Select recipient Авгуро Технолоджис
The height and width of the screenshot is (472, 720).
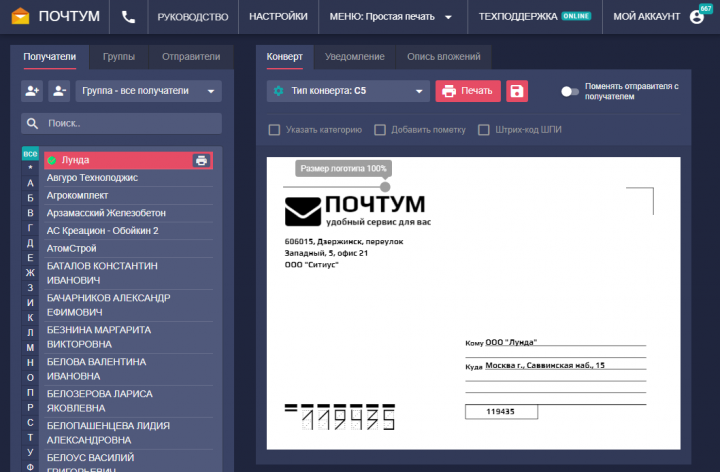[x=129, y=178]
